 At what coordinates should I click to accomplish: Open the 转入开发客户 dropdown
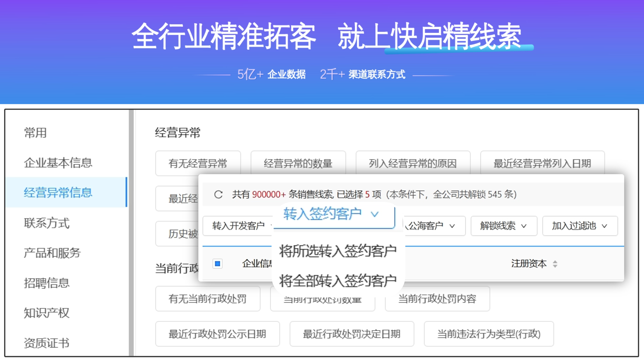[x=237, y=226]
